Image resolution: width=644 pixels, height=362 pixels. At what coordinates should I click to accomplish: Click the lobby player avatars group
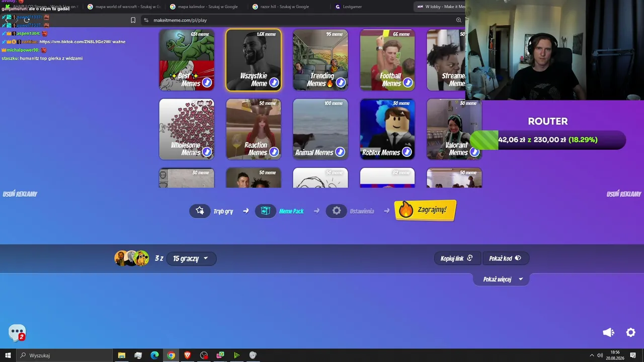[x=132, y=258]
